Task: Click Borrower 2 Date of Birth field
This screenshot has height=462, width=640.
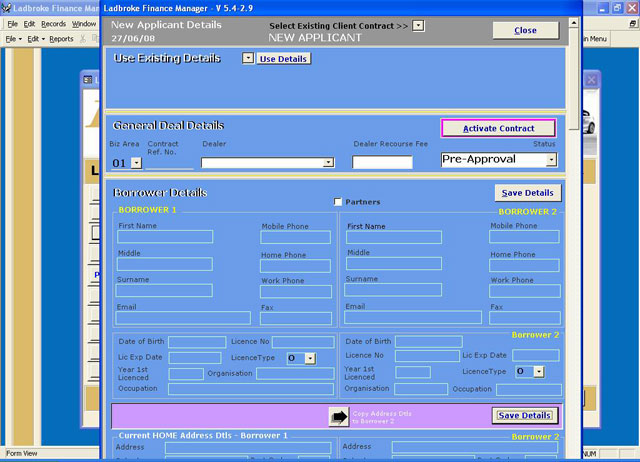Action: coord(429,342)
